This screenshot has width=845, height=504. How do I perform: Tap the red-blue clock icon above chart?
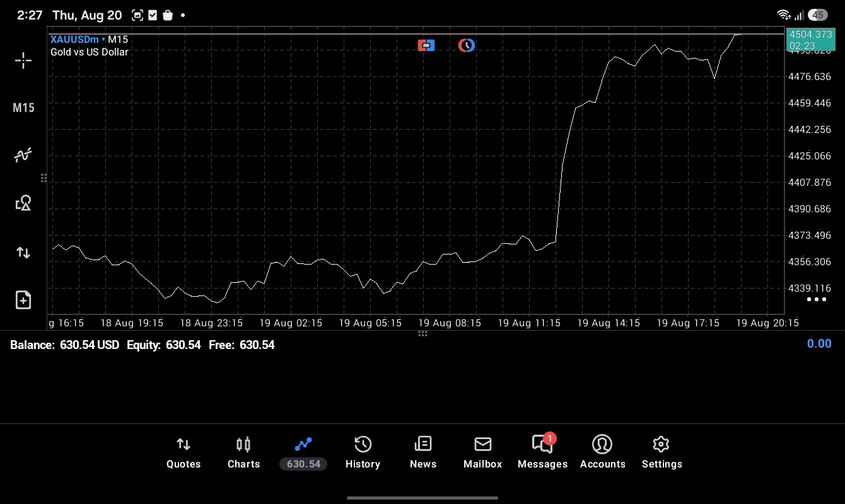(467, 45)
